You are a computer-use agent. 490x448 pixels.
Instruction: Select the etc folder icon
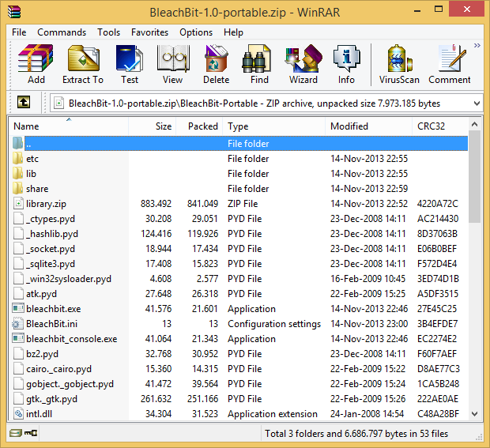pyautogui.click(x=18, y=158)
